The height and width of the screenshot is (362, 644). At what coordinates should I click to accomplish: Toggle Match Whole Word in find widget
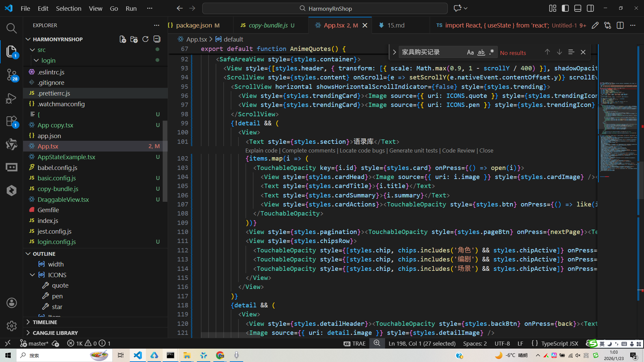point(481,52)
